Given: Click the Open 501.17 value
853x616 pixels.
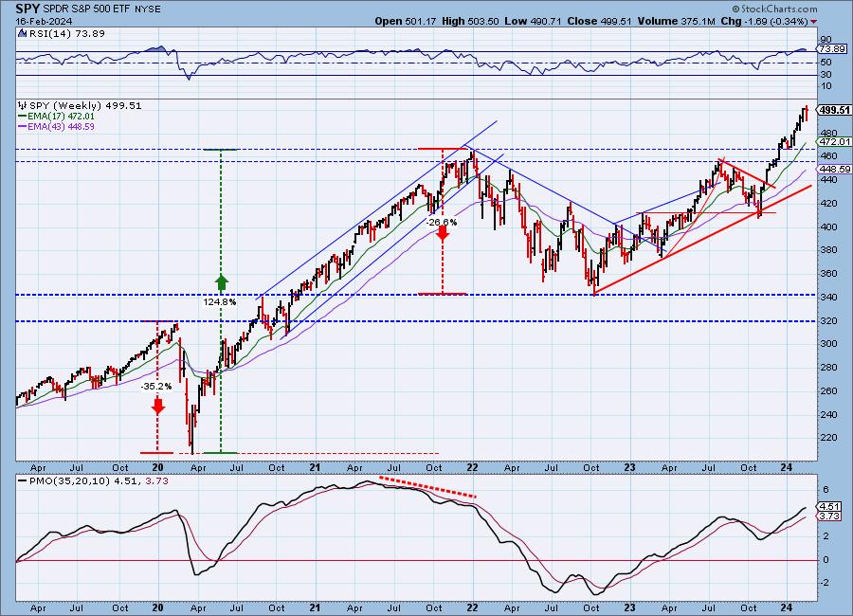Looking at the screenshot, I should (406, 21).
